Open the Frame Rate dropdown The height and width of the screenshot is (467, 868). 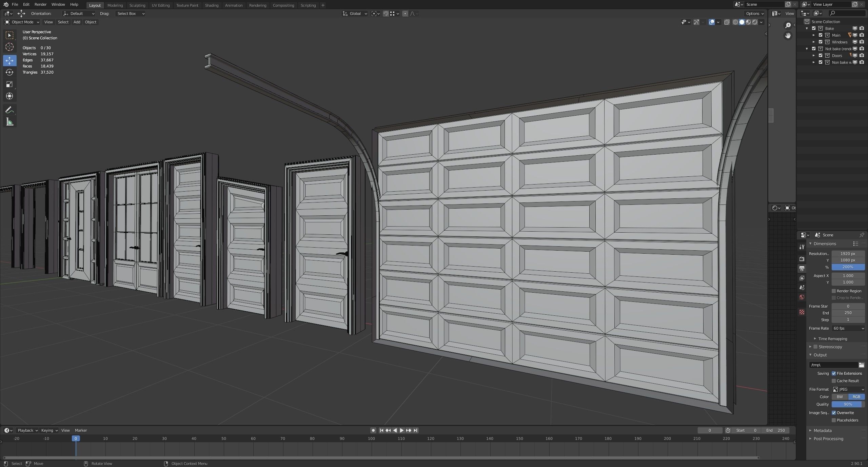click(x=848, y=328)
